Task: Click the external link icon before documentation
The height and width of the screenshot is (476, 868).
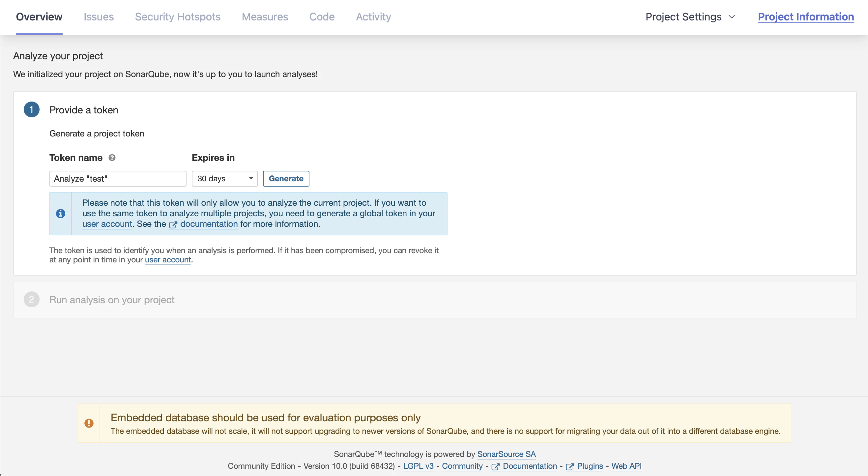Action: pos(173,224)
